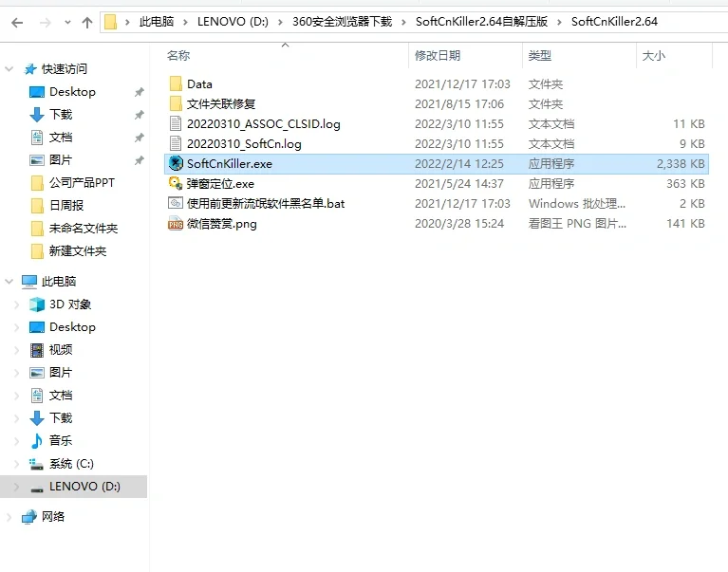Image resolution: width=728 pixels, height=572 pixels.
Task: Select the 20220310_ASSOC_CLSID.log file icon
Action: click(176, 124)
